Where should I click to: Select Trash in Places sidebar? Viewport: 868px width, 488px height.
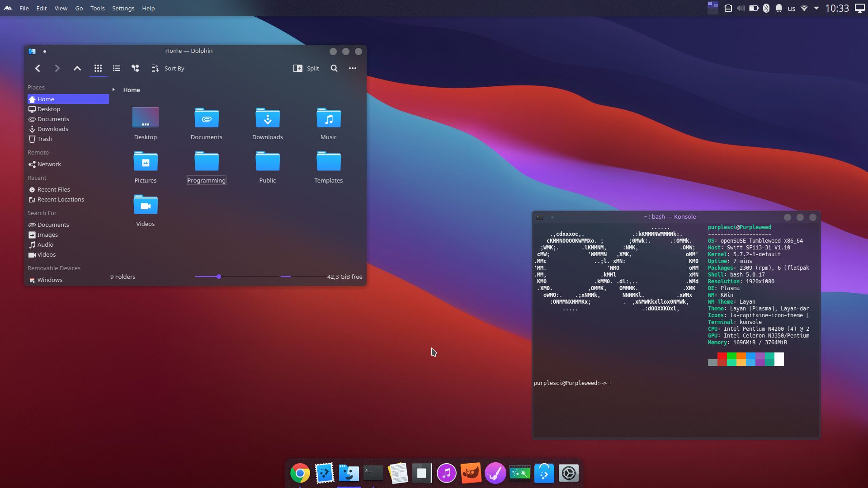tap(45, 139)
